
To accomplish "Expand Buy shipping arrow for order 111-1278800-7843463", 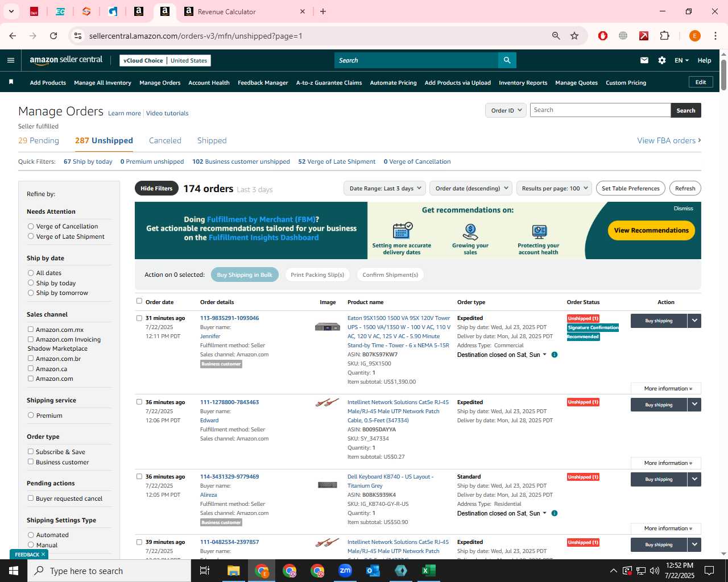I will tap(694, 405).
